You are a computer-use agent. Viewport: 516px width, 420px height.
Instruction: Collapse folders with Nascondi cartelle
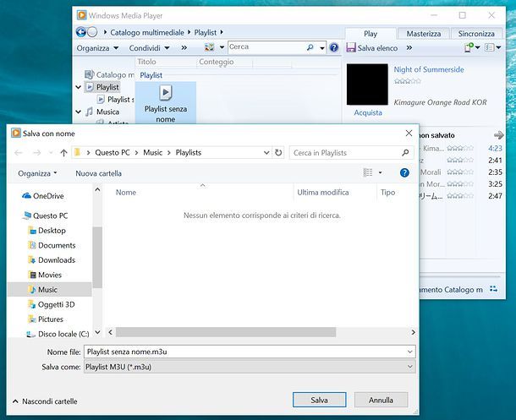45,401
